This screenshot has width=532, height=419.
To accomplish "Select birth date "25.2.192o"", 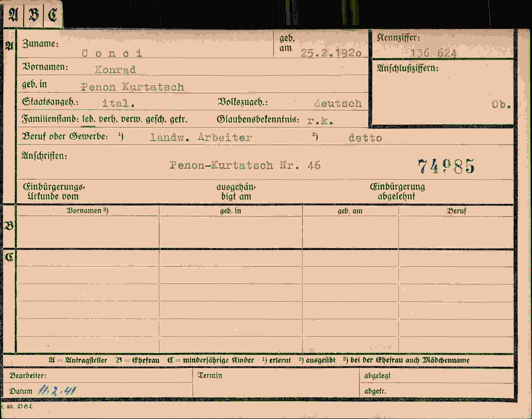I will [x=331, y=53].
